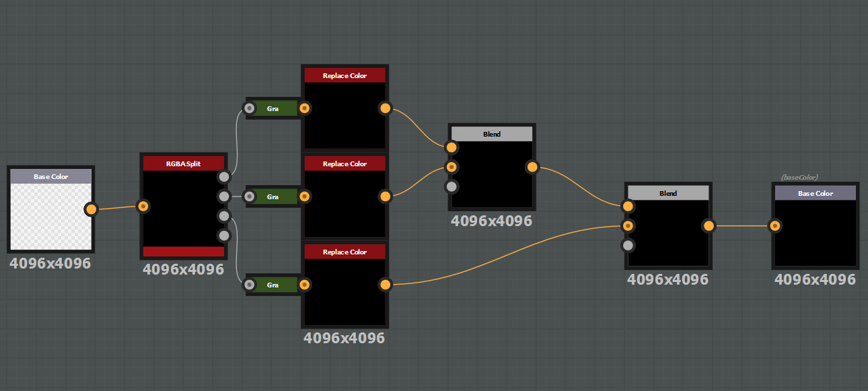Screen dimensions: 868x391
Task: Click the 4096x4096 label under the Base Color input node
Action: [x=50, y=263]
